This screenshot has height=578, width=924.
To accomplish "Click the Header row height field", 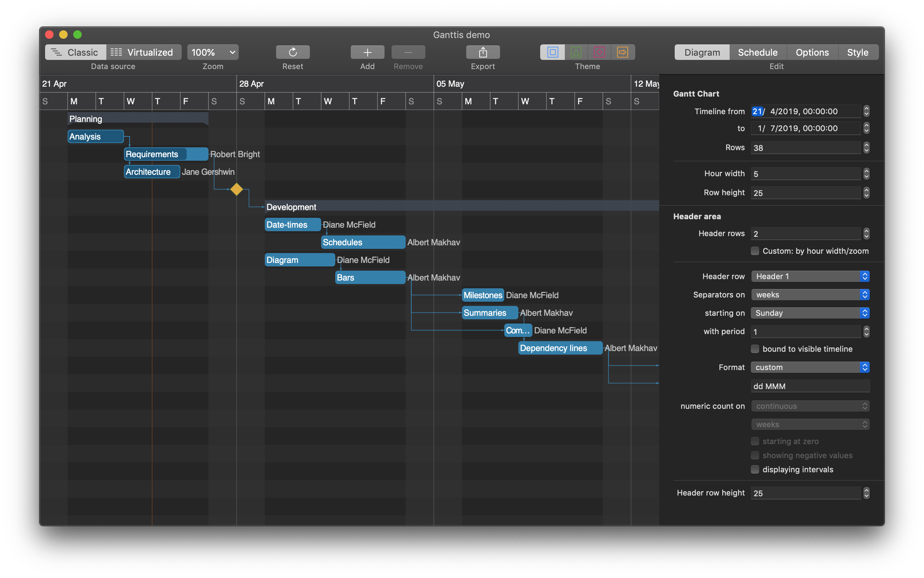I will click(806, 493).
